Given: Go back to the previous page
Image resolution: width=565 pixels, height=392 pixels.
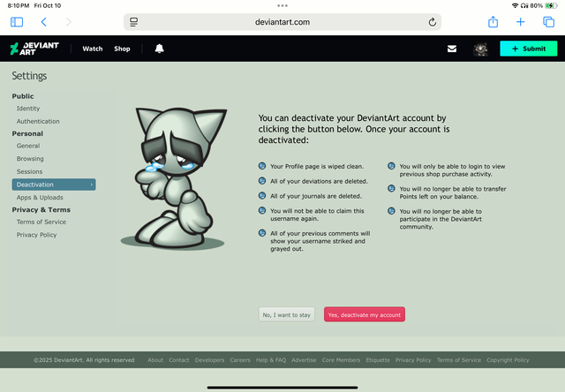Looking at the screenshot, I should click(43, 22).
